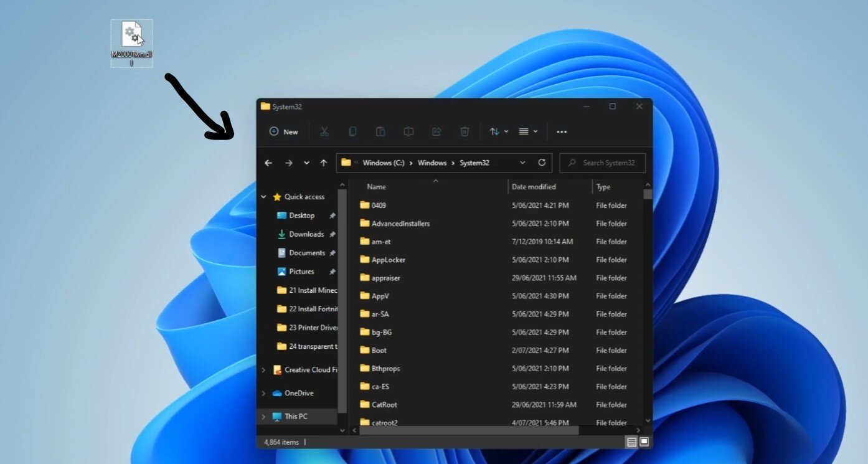This screenshot has height=464, width=868.
Task: Expand the This PC node
Action: [264, 416]
